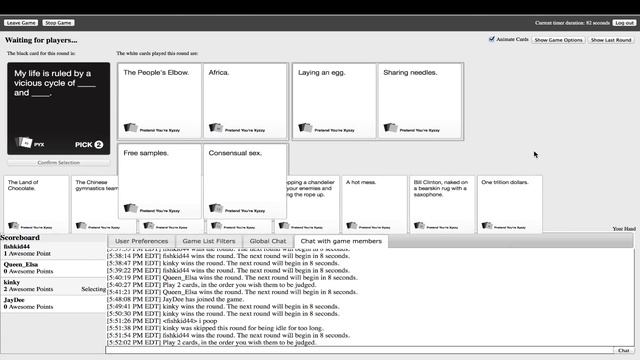This screenshot has height=360, width=640.
Task: Click the Confirm Selection button
Action: pyautogui.click(x=58, y=162)
